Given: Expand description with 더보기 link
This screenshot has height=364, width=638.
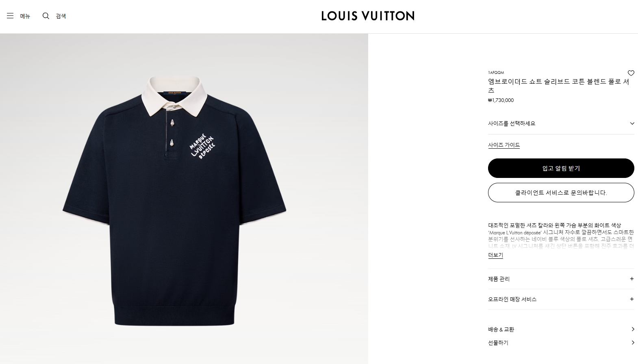Looking at the screenshot, I should click(x=495, y=255).
